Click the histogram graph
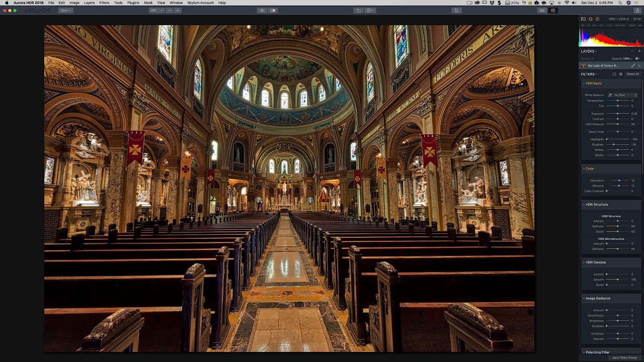 (611, 37)
